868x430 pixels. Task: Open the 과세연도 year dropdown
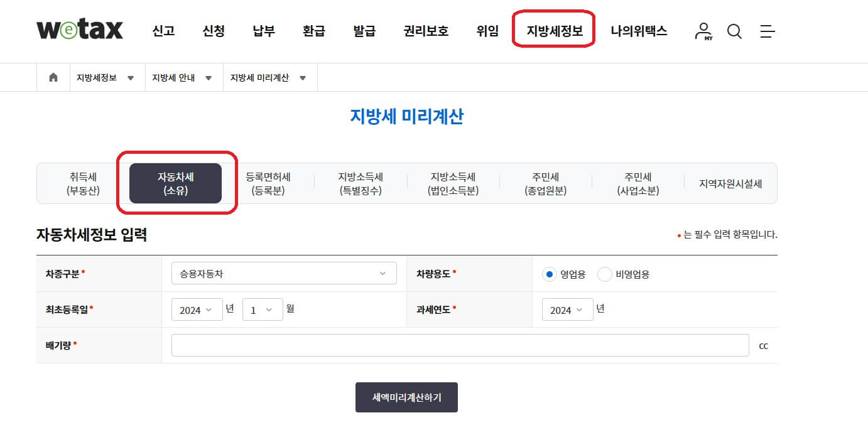tap(567, 309)
